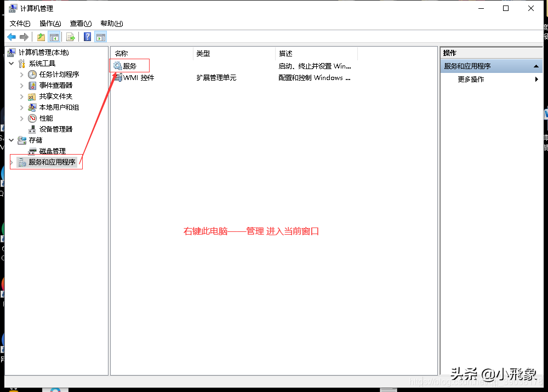The height and width of the screenshot is (392, 548).
Task: Click the 配置和控制 Windows ... description cell
Action: click(x=314, y=78)
